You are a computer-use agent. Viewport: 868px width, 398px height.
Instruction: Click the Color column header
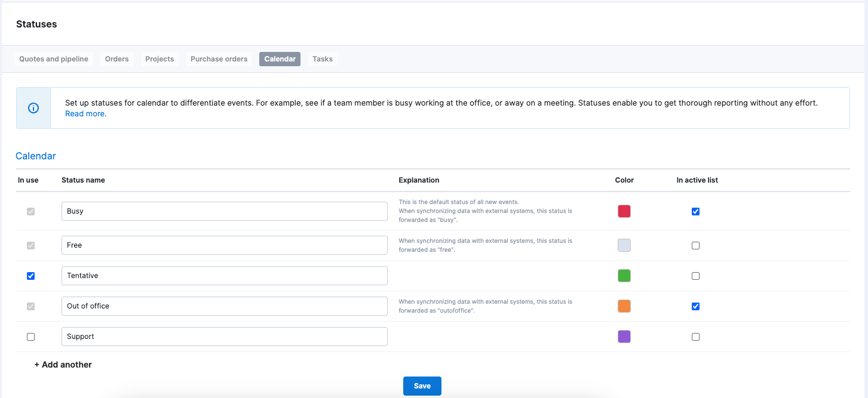click(624, 180)
